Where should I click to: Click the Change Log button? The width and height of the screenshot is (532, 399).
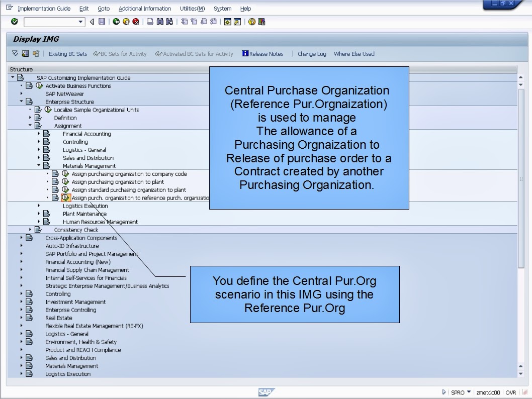click(312, 54)
